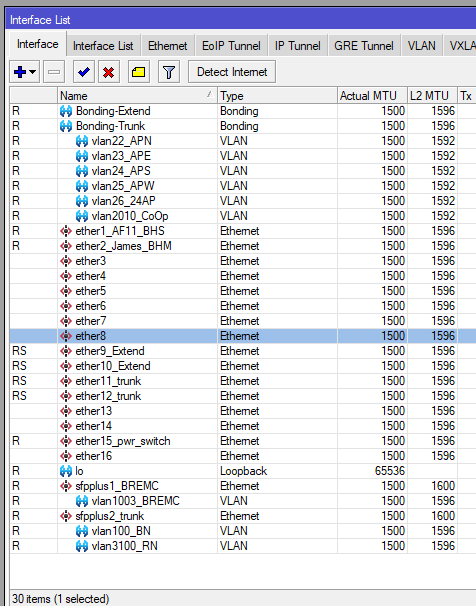Open the EoIP Tunnel tab
Viewport: 476px width, 606px height.
[231, 46]
